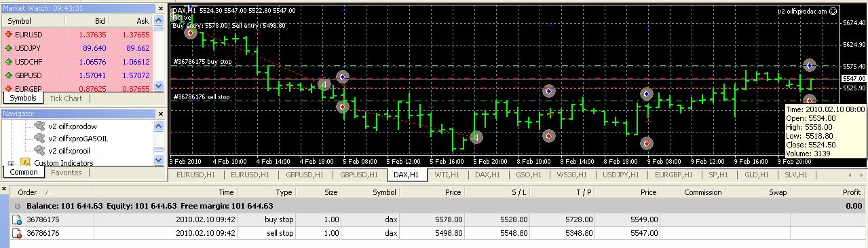
Task: Open the GSO,H1 chart tab
Action: point(529,175)
